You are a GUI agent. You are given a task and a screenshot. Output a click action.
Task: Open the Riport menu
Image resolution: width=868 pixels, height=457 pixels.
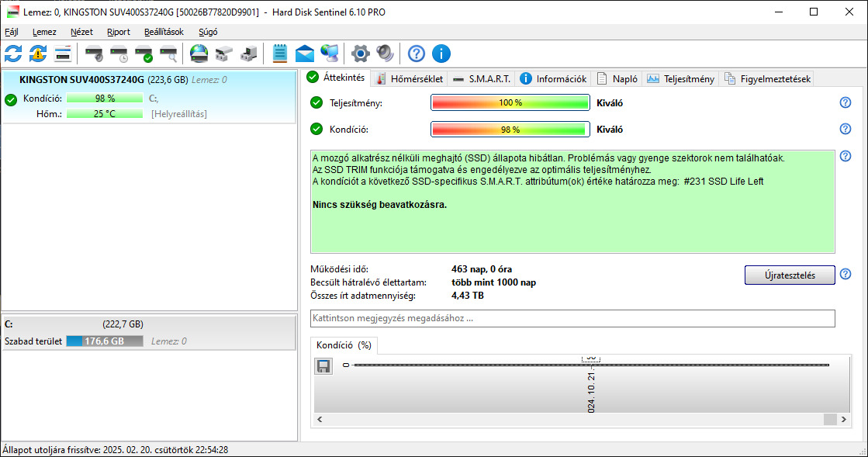[x=119, y=32]
